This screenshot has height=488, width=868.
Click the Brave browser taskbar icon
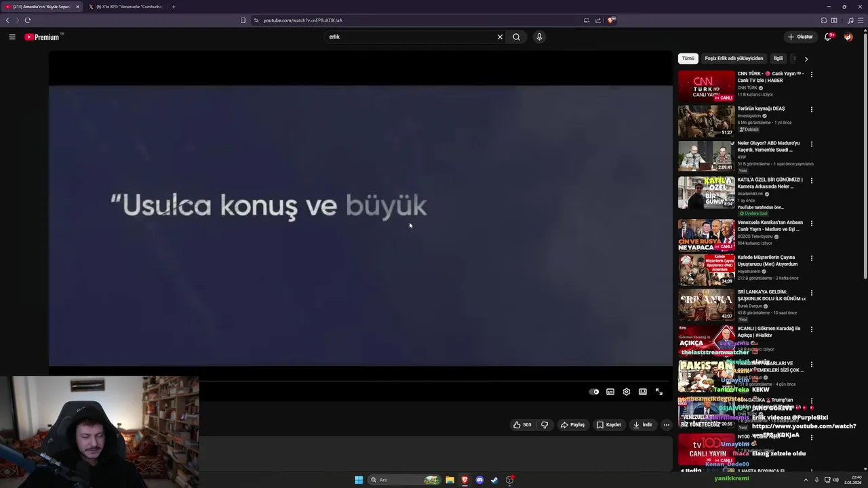[x=465, y=480]
